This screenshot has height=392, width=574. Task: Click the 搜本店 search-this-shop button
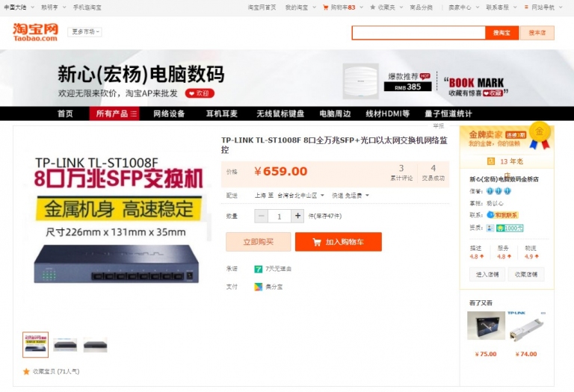pos(537,33)
